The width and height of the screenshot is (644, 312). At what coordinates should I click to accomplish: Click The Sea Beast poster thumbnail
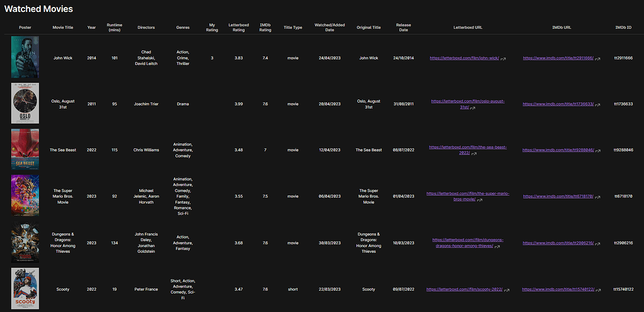point(25,150)
